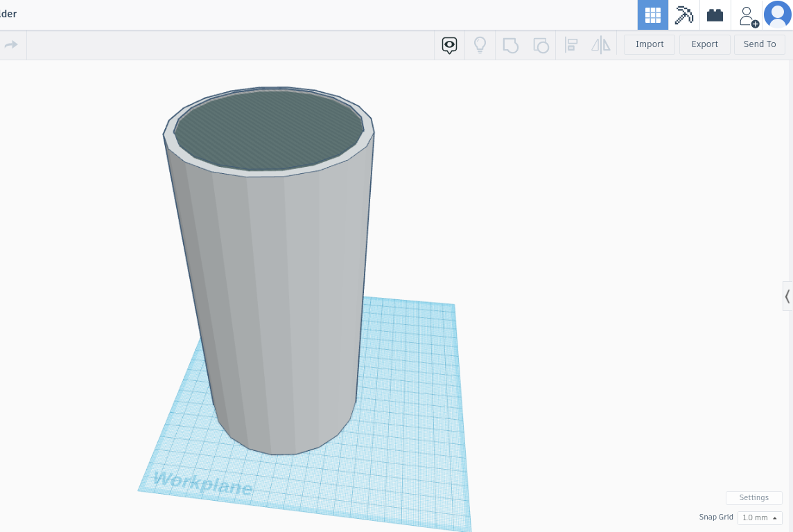This screenshot has height=532, width=793.
Task: Toggle the Show All hidden objects icon
Action: [449, 44]
